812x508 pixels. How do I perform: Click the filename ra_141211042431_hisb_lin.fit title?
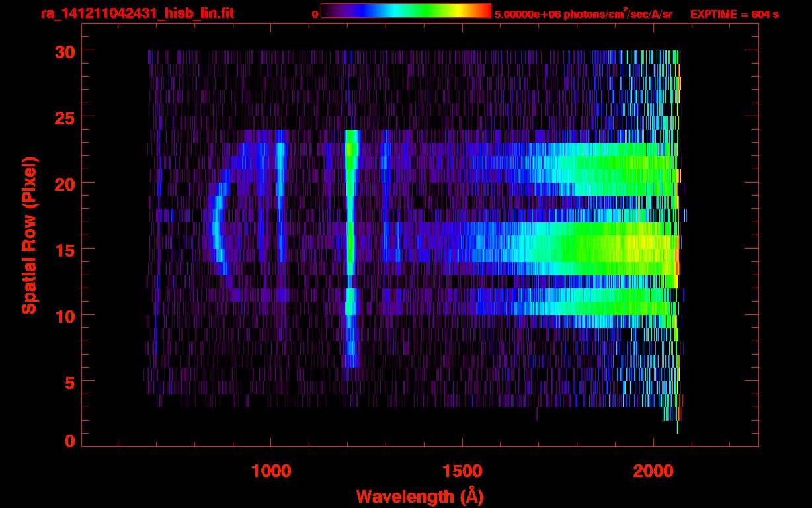click(x=138, y=13)
